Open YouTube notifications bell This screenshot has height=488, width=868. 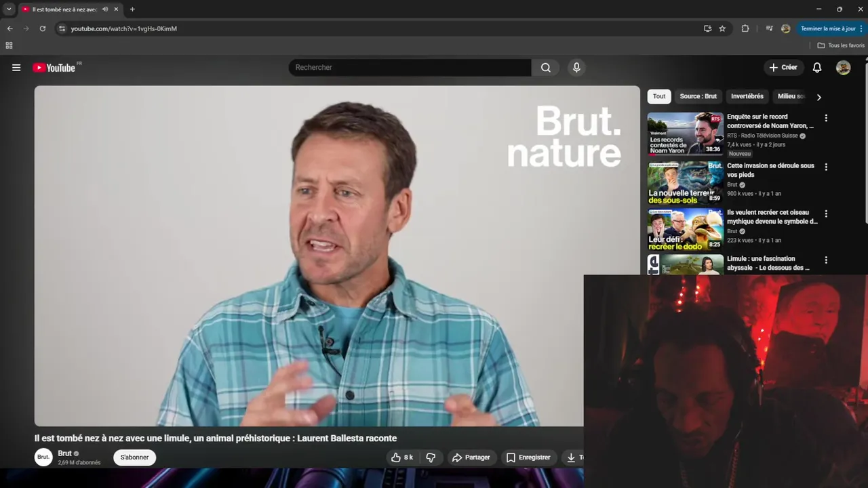click(817, 68)
